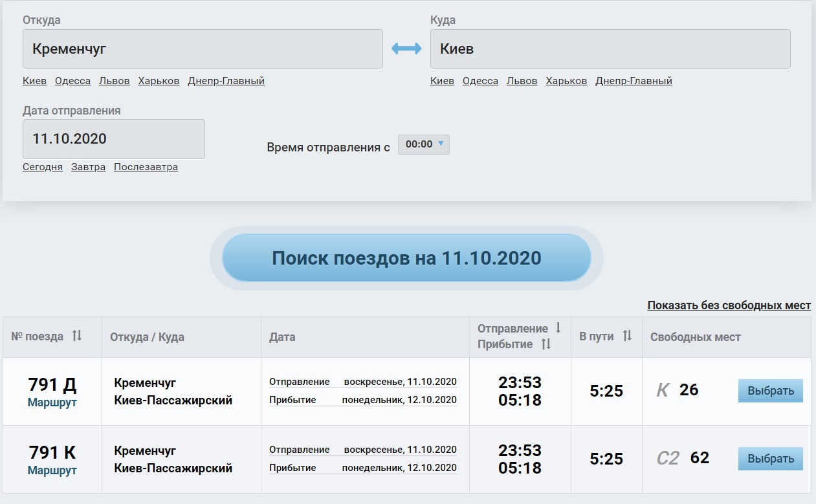The image size is (816, 504).
Task: Set departure date to Сегодня
Action: click(43, 167)
